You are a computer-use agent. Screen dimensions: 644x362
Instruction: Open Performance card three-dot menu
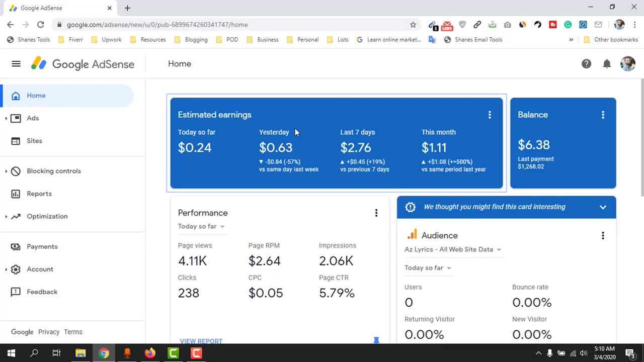(x=376, y=213)
